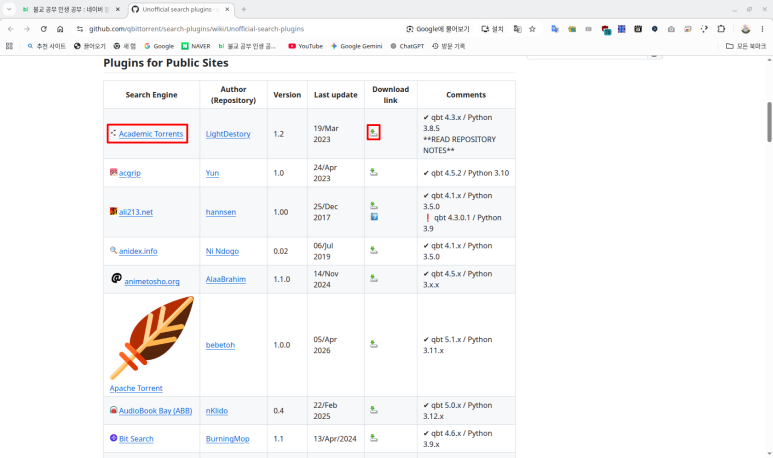Open a new tab with plus icon
773x458 pixels.
(x=244, y=9)
